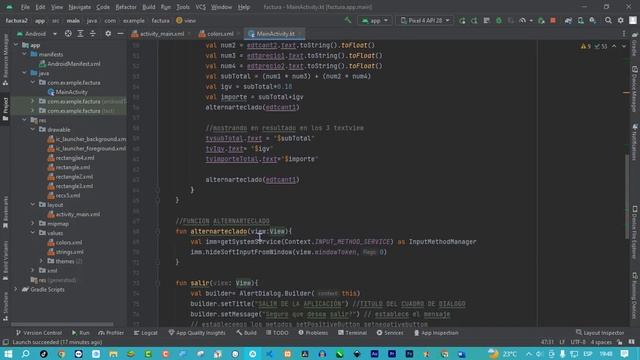Click the Collapse All icon in Project panel
The image size is (640, 360).
93,34
